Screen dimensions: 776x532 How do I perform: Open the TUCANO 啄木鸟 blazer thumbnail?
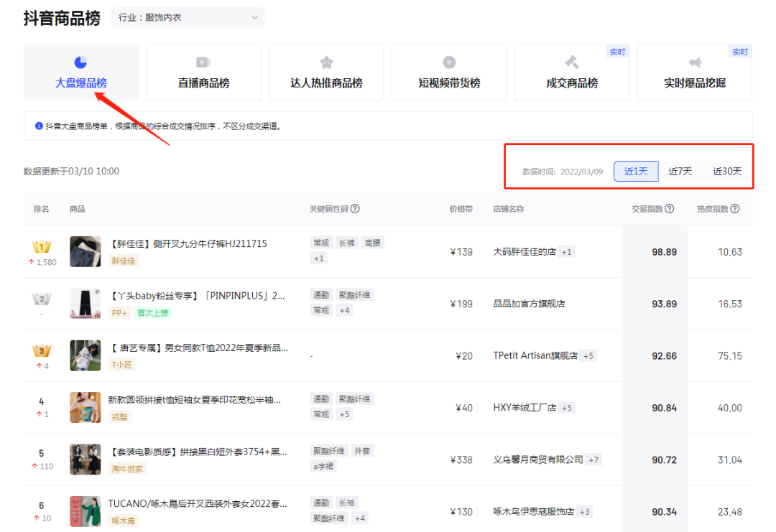point(85,511)
